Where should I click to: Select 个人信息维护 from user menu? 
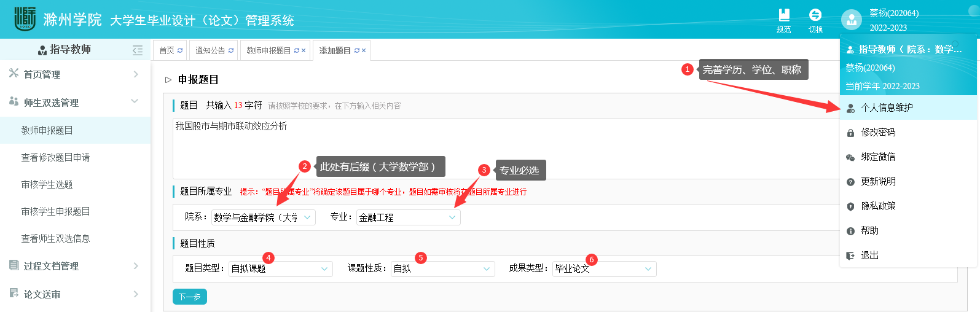coord(887,107)
